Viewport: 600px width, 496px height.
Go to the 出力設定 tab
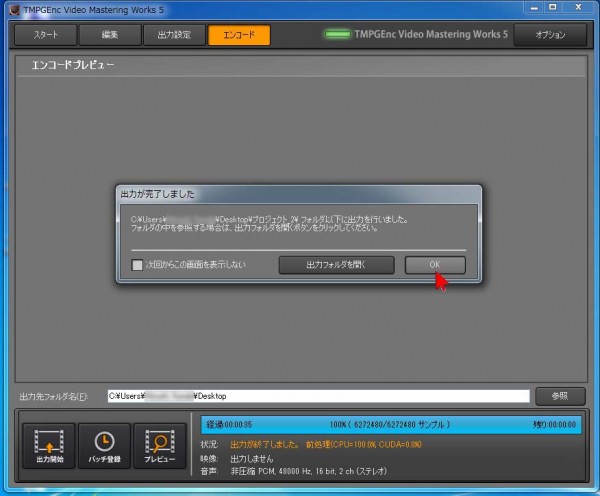tap(174, 35)
